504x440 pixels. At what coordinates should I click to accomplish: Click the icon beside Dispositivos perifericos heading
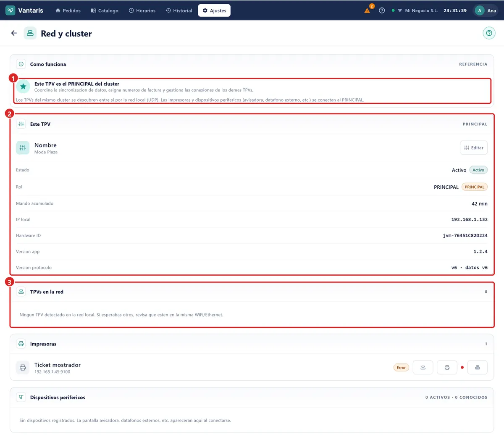[21, 397]
